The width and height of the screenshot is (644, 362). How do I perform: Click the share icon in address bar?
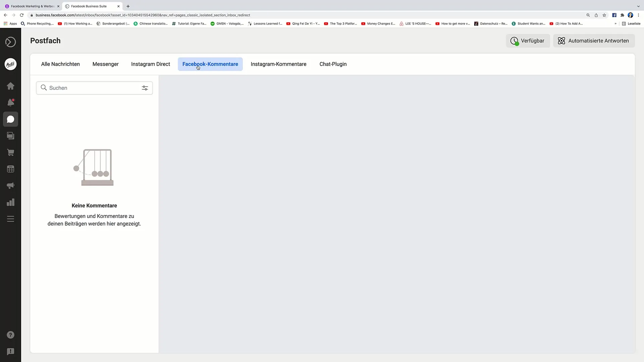[596, 15]
